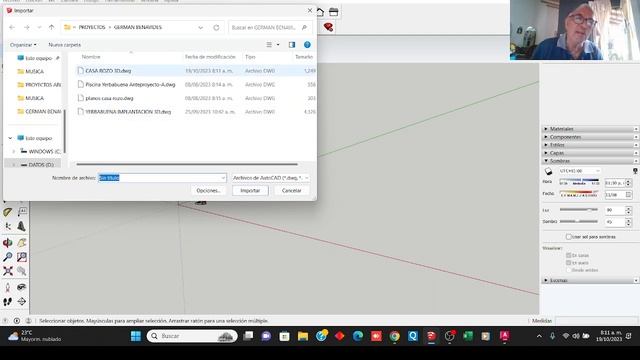
Task: Select the Walk footprints tool
Action: click(x=8, y=302)
